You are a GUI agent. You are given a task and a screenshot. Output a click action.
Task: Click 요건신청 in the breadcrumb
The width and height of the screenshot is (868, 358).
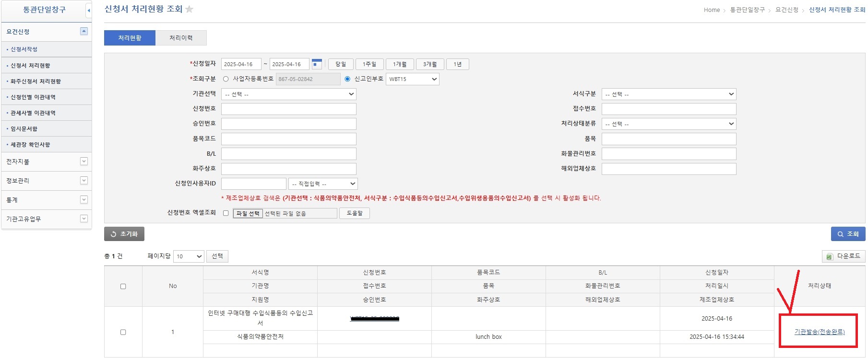click(787, 10)
